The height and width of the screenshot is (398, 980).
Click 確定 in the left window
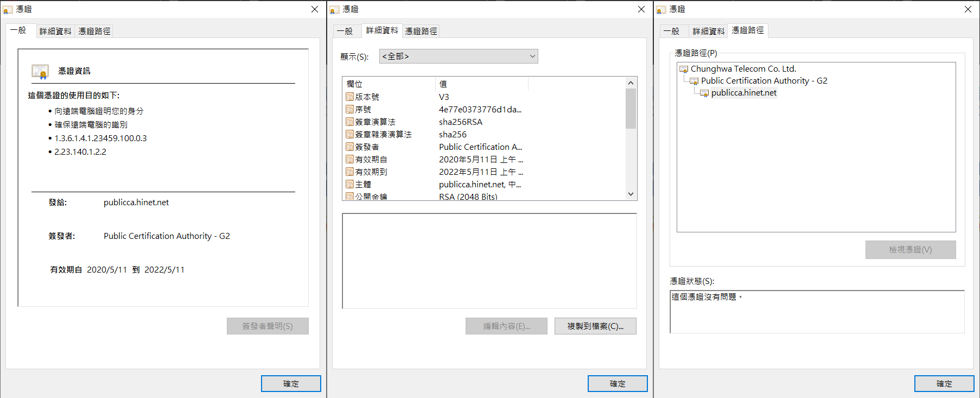point(291,384)
